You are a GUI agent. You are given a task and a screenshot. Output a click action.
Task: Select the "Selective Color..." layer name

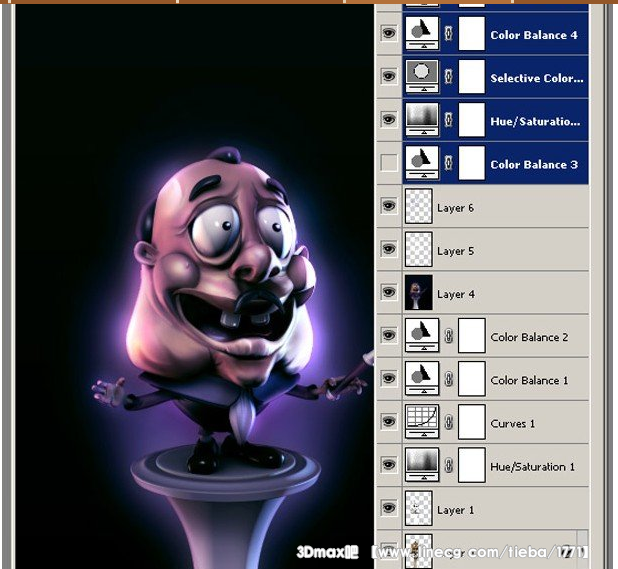coord(537,78)
